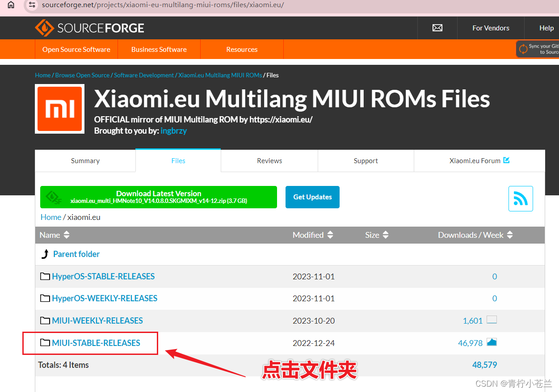Sort by Downloads / Week arrows
The width and height of the screenshot is (559, 392).
click(510, 235)
